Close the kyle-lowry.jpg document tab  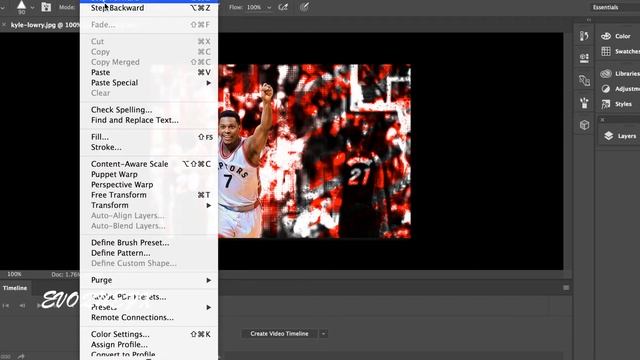pyautogui.click(x=4, y=25)
